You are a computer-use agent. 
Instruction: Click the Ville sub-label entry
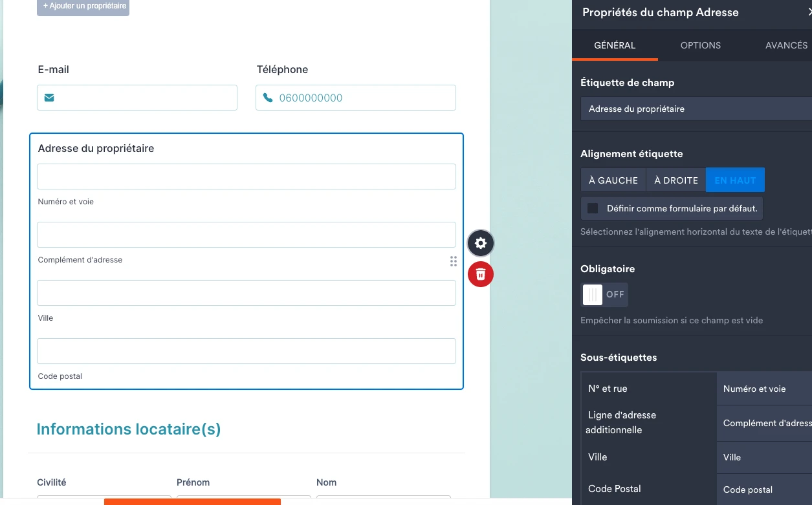point(597,457)
